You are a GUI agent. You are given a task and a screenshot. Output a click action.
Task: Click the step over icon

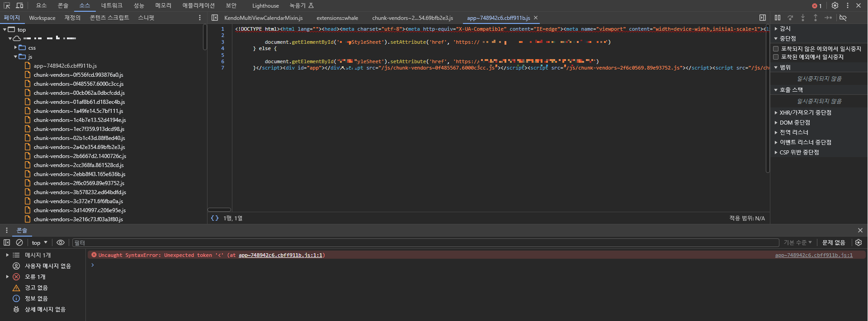click(x=790, y=18)
